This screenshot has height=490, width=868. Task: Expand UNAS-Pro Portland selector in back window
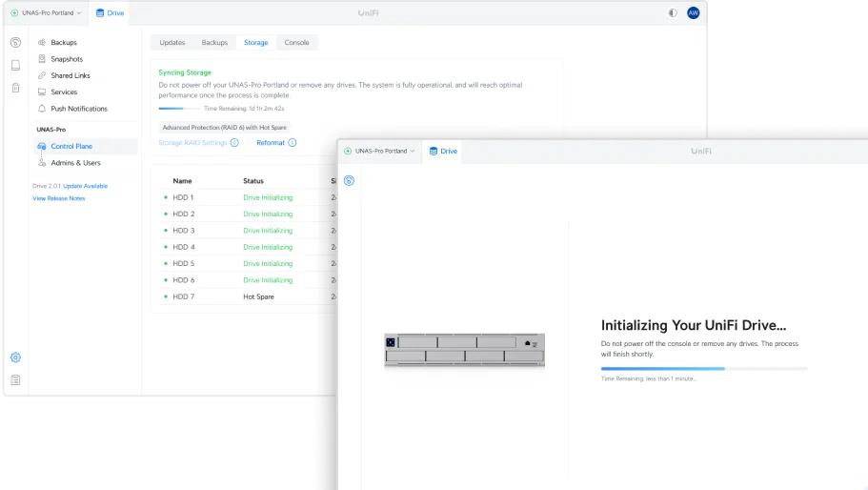coord(46,12)
